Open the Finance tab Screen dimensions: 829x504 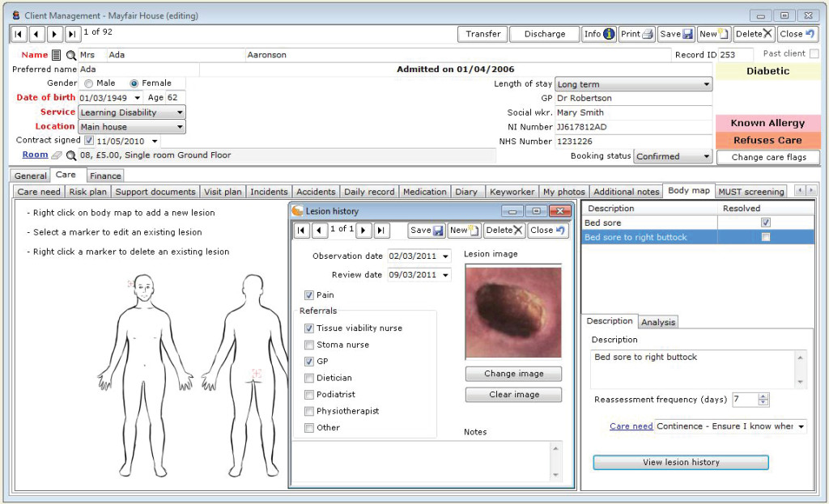pos(105,176)
